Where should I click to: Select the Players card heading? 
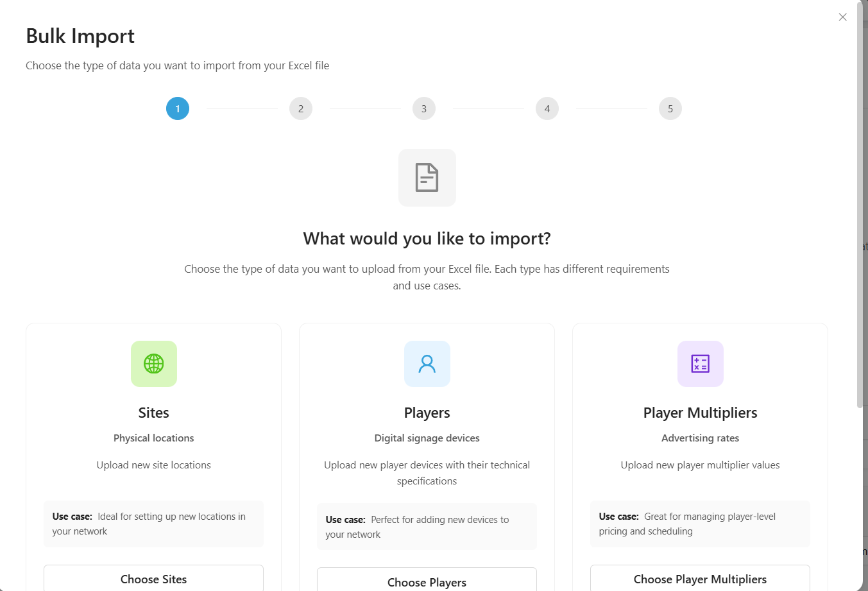[x=427, y=413]
